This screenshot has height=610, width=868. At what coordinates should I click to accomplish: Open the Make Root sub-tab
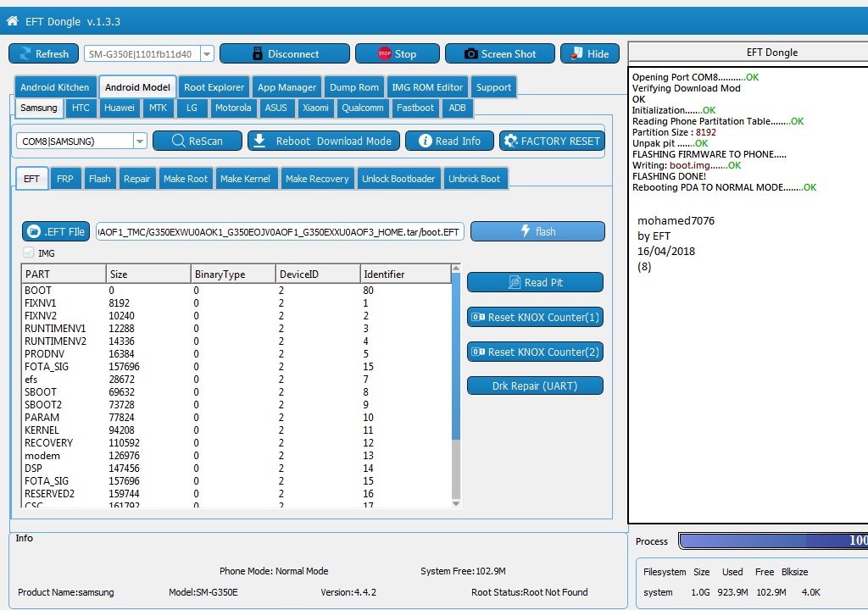tap(186, 178)
